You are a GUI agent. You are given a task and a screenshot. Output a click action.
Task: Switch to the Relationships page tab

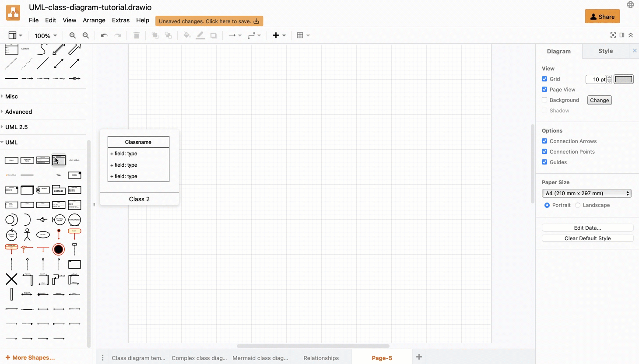[x=321, y=358]
